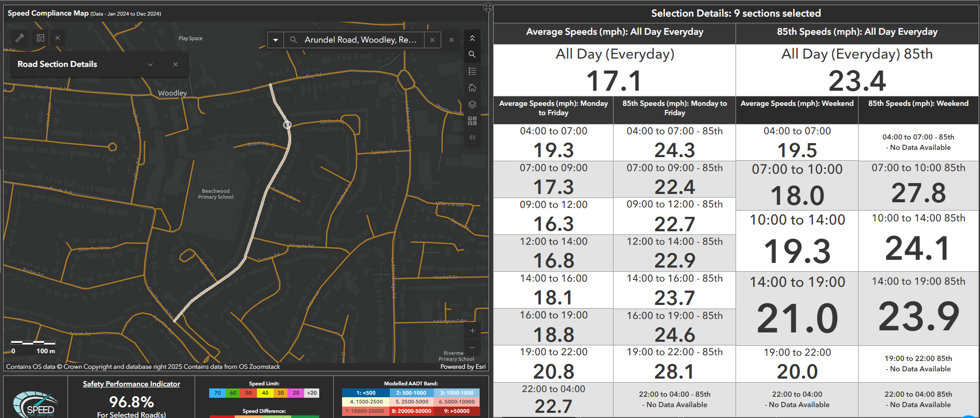The height and width of the screenshot is (418, 980).
Task: Click the map search magnifier icon
Action: pyautogui.click(x=472, y=54)
